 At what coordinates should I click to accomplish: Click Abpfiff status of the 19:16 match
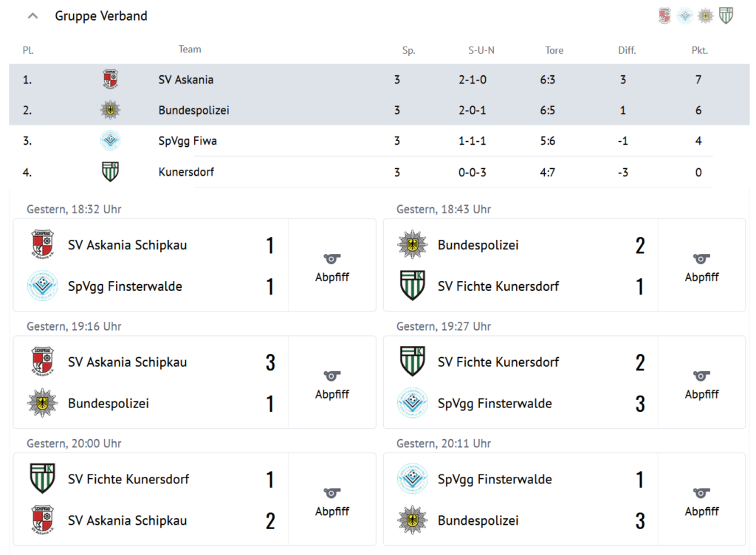pos(331,394)
